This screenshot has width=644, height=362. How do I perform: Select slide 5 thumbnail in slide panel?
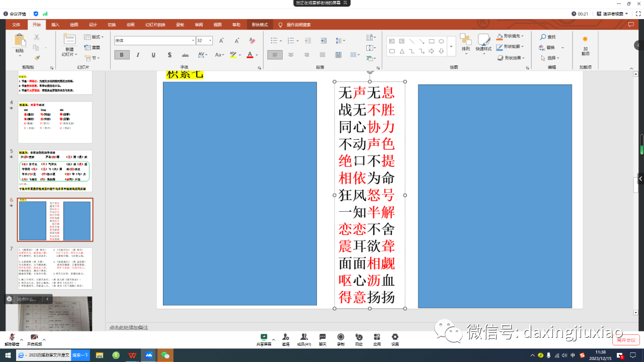[55, 171]
